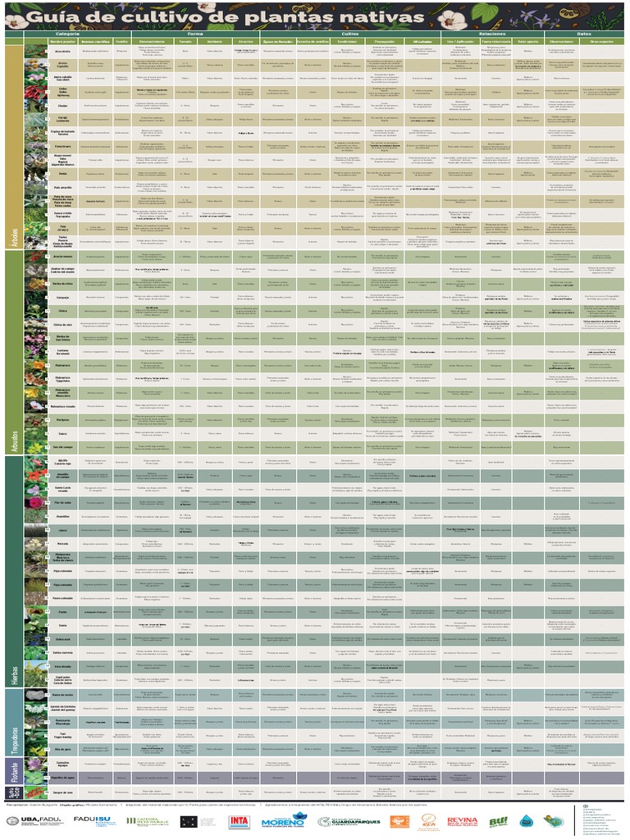Click the Observaciones column header

pos(561,41)
